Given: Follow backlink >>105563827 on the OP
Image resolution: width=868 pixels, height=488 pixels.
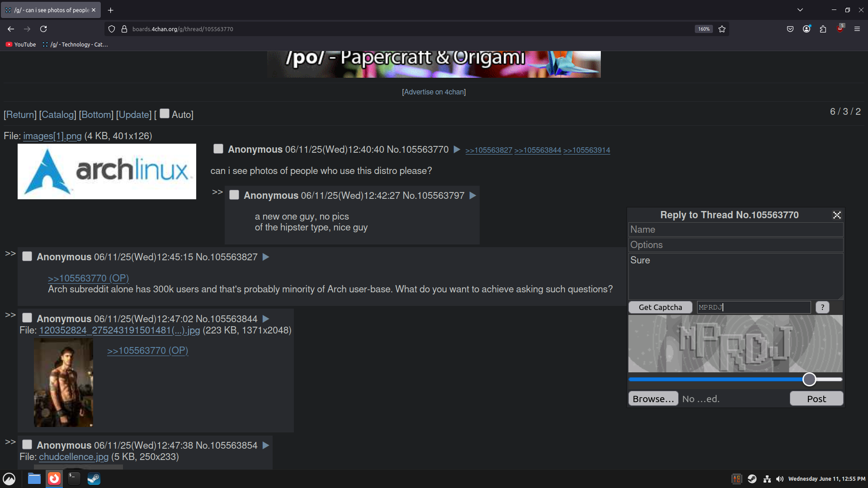Looking at the screenshot, I should pyautogui.click(x=489, y=150).
